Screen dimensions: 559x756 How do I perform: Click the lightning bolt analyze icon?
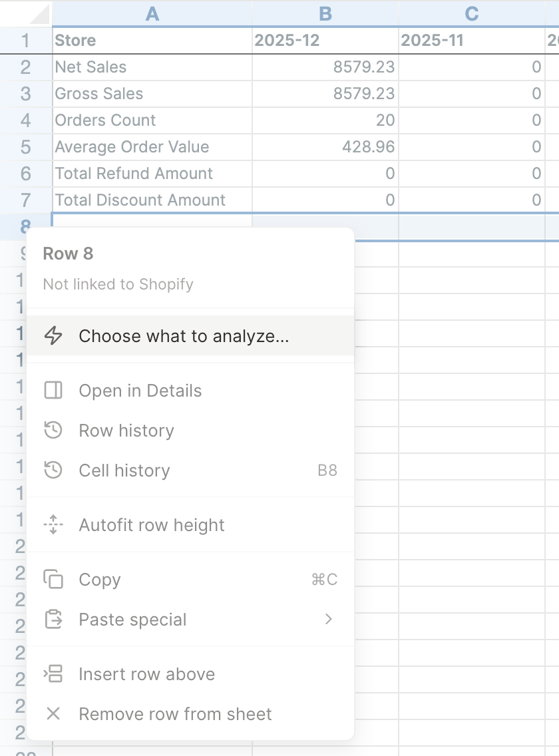pos(53,335)
